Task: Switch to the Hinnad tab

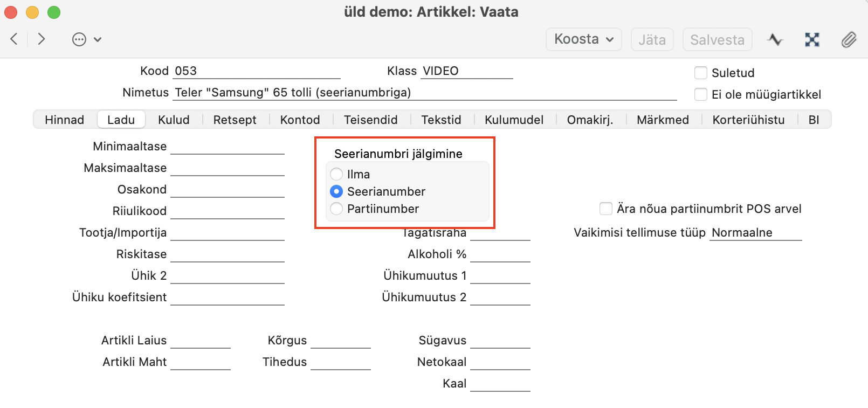Action: 64,120
